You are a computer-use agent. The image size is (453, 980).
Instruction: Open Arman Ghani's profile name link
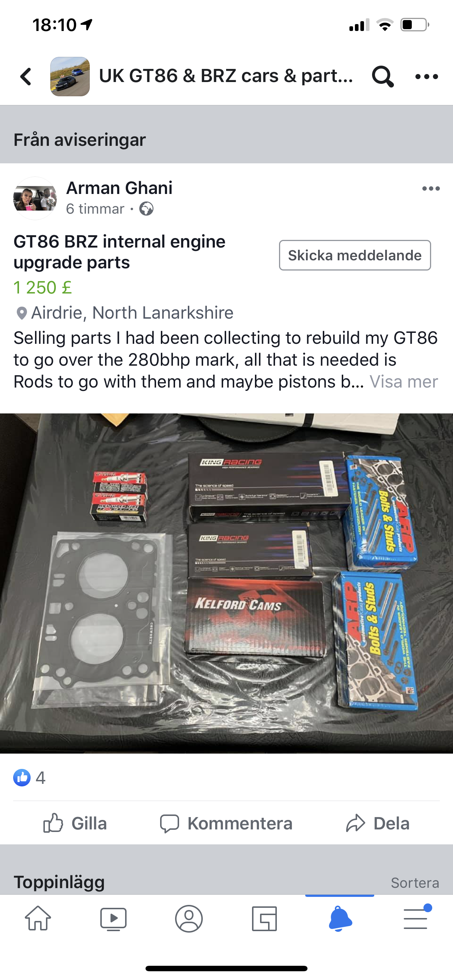click(x=119, y=188)
